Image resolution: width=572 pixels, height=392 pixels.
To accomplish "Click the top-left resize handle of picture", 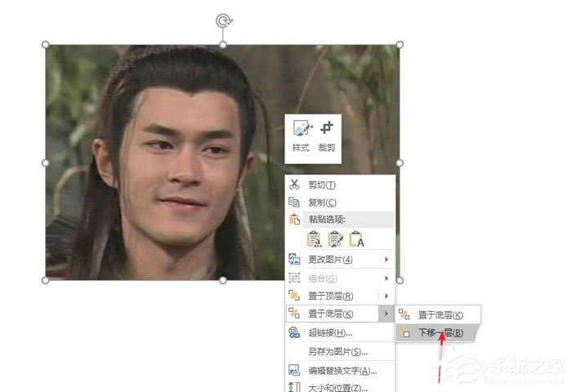I will click(x=45, y=45).
